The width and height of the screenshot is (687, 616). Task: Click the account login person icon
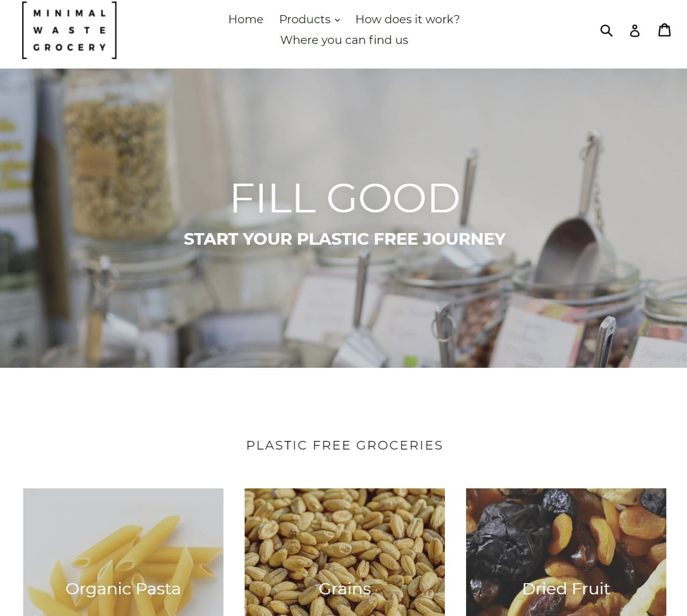635,31
